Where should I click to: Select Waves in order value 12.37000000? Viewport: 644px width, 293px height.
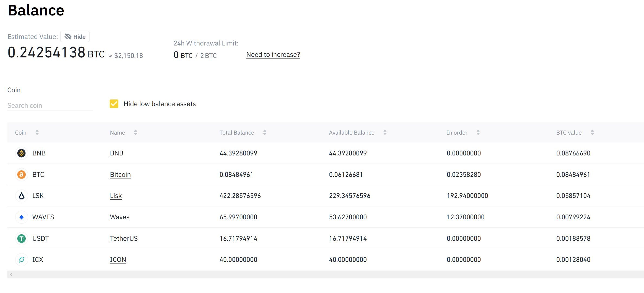tap(466, 217)
